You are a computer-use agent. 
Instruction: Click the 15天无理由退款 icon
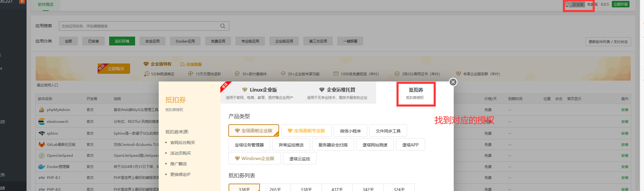[x=191, y=73]
